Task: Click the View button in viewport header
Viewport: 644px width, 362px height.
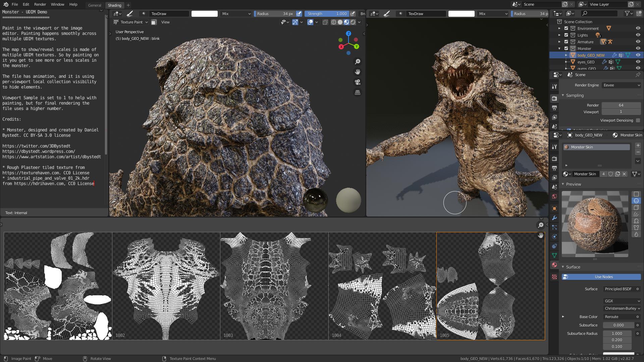Action: 165,22
